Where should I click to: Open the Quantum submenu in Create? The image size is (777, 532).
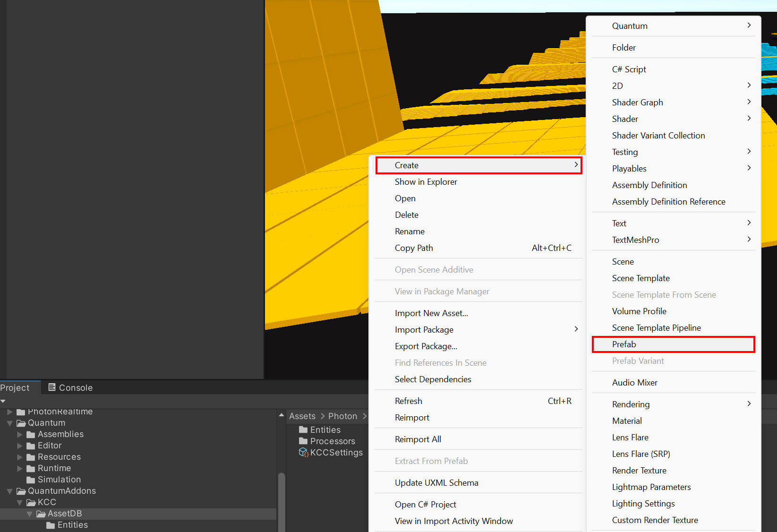pyautogui.click(x=673, y=26)
